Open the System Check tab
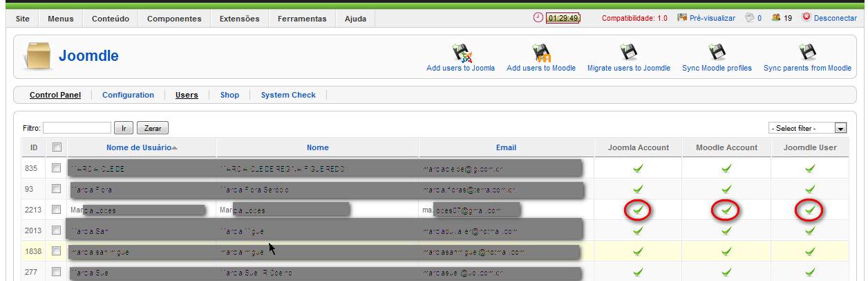 click(x=288, y=95)
